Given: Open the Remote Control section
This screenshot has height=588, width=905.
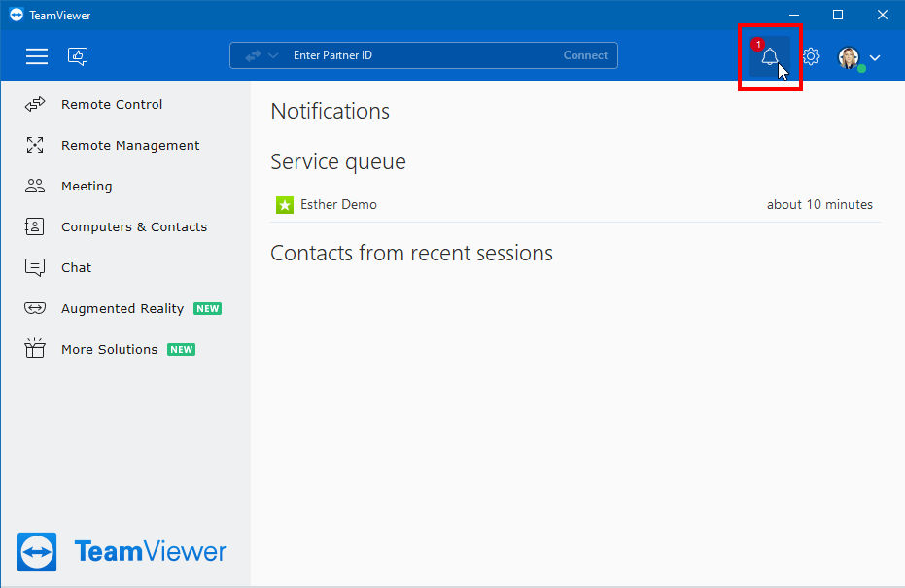Looking at the screenshot, I should click(x=112, y=104).
